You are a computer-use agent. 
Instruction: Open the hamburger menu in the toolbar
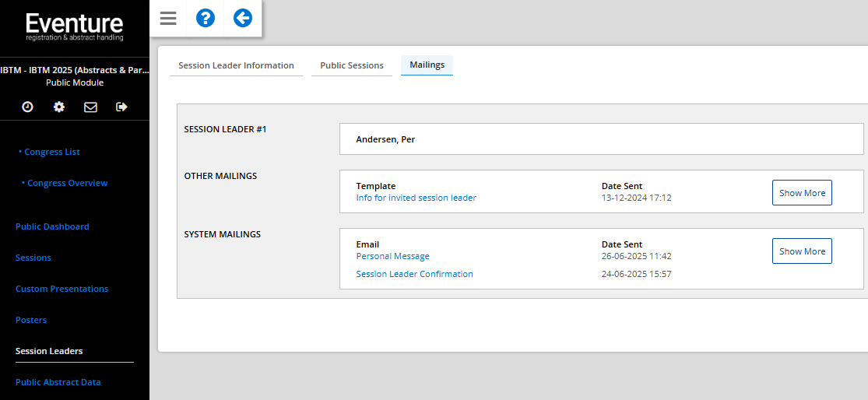coord(168,18)
